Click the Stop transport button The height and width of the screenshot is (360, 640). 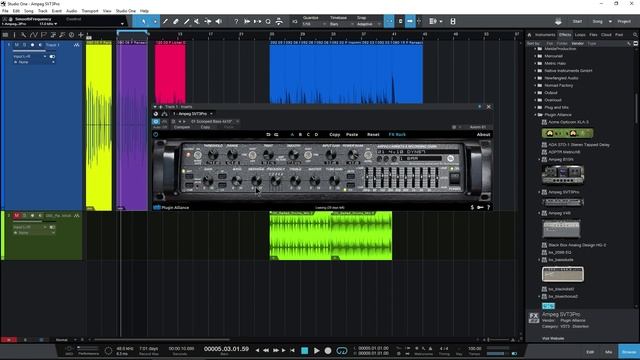[304, 351]
